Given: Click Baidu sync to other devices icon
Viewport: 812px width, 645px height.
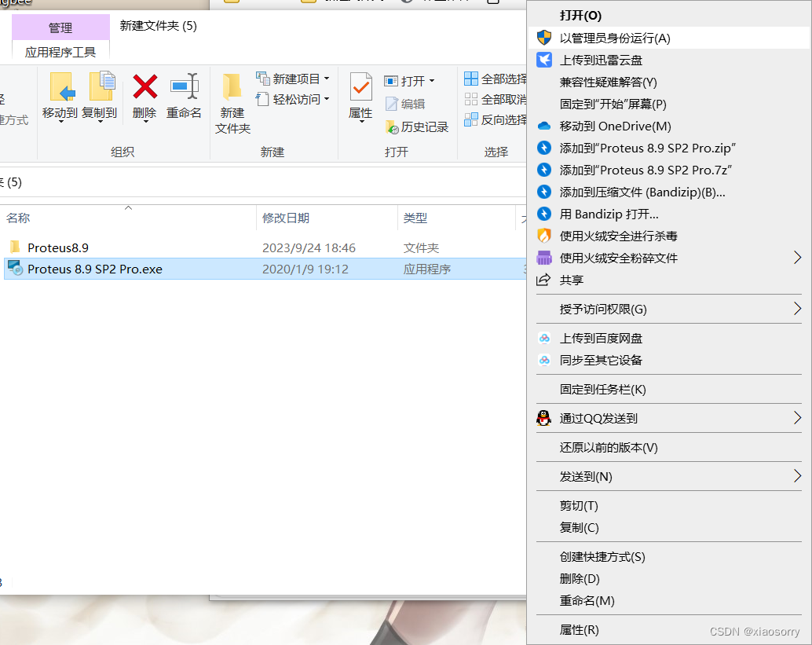Looking at the screenshot, I should (543, 360).
